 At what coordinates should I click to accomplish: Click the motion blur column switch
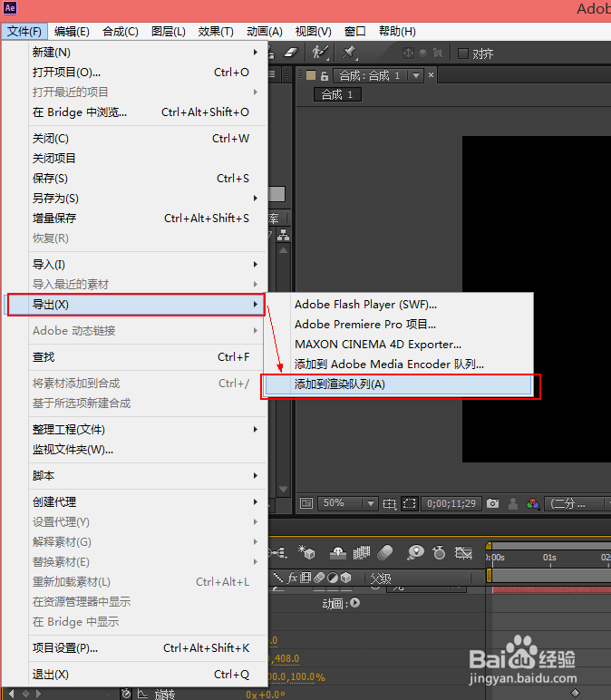[x=319, y=578]
